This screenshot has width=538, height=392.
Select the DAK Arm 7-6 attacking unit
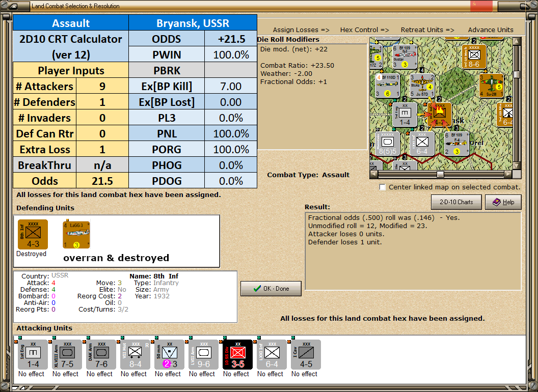coord(101,355)
